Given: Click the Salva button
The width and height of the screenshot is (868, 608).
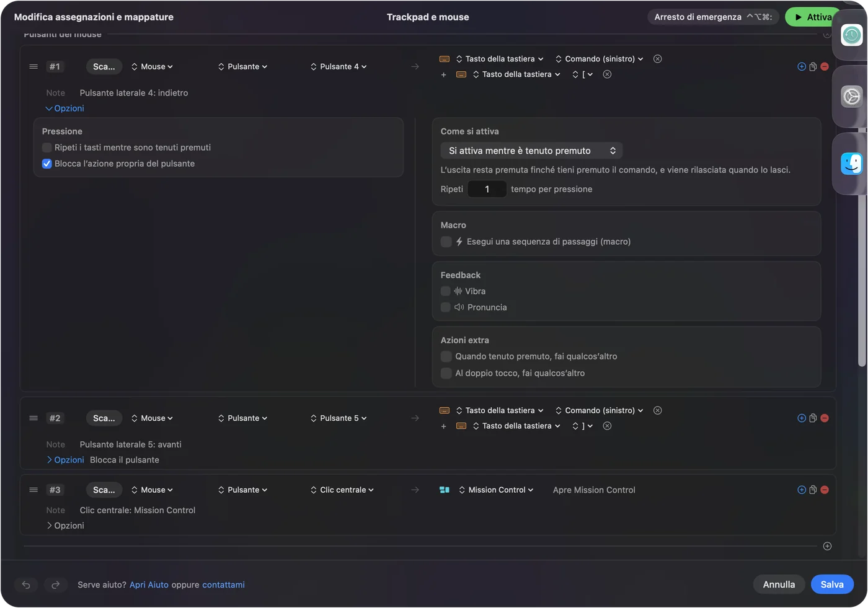Looking at the screenshot, I should coord(832,584).
